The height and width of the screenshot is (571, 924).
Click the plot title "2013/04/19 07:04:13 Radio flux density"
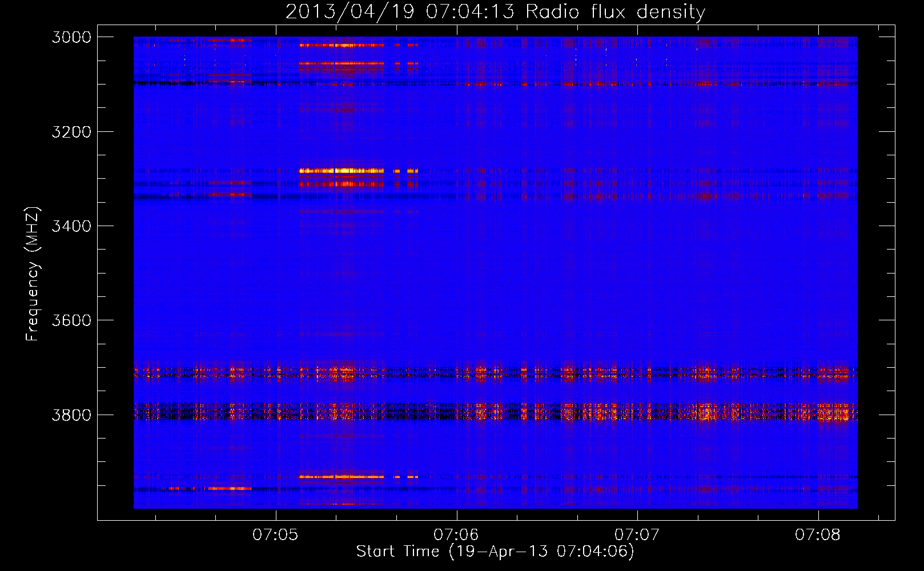495,12
